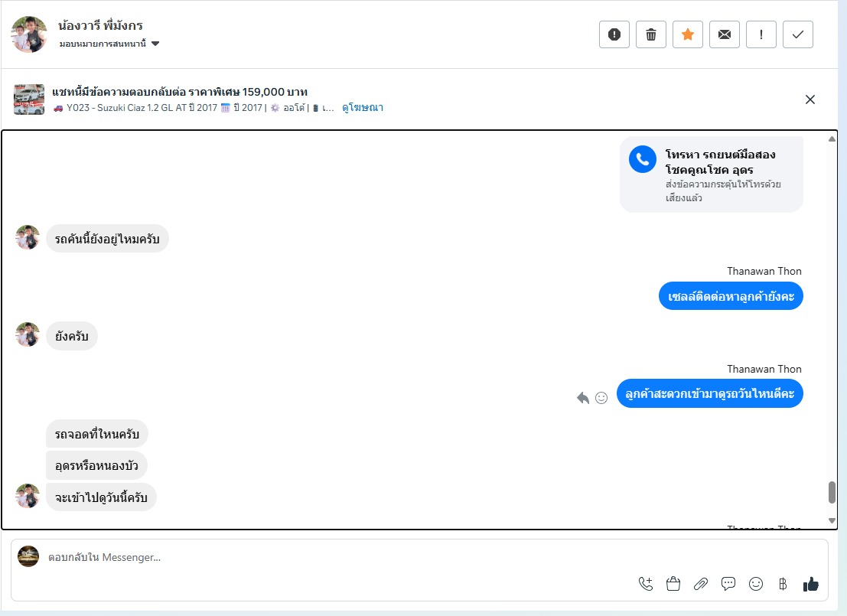Viewport: 847px width, 616px height.
Task: Toggle the orange star follow-up flag
Action: 688,34
